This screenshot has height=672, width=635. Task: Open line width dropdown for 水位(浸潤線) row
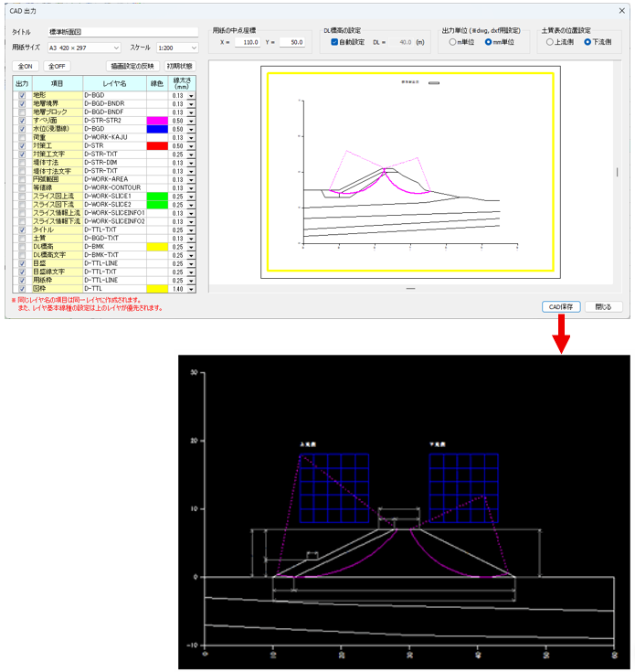coord(191,130)
